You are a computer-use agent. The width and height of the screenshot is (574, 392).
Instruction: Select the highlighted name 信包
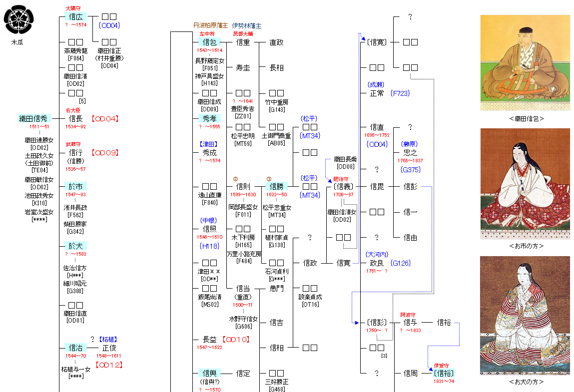tap(210, 42)
